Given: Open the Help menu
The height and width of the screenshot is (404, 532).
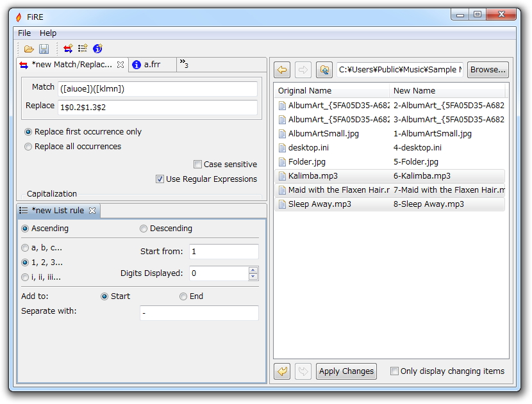Looking at the screenshot, I should click(x=48, y=33).
